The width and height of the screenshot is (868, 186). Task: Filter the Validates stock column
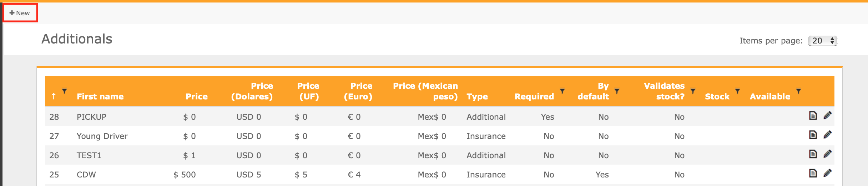693,91
